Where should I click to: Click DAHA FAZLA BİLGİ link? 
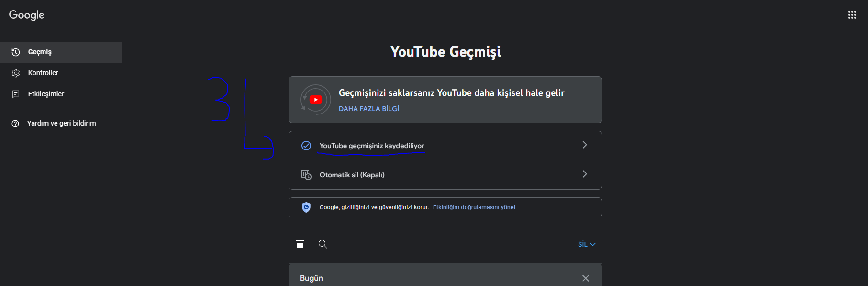tap(369, 109)
